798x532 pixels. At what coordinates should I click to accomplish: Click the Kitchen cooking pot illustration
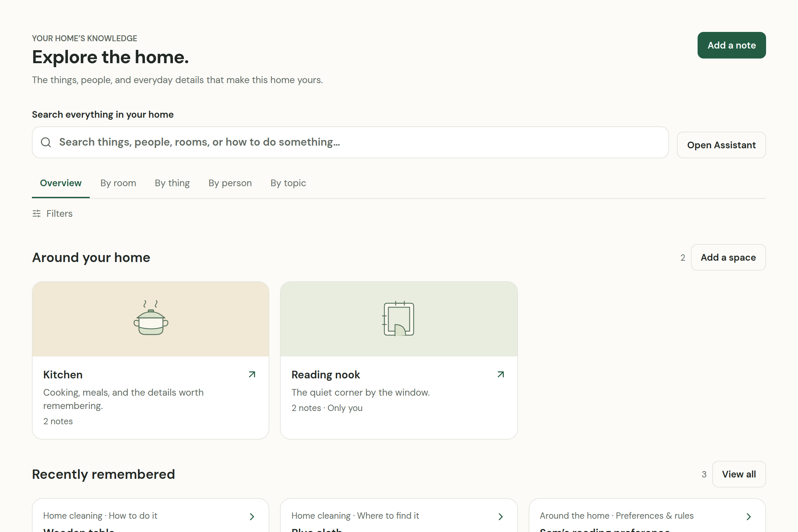(x=151, y=318)
